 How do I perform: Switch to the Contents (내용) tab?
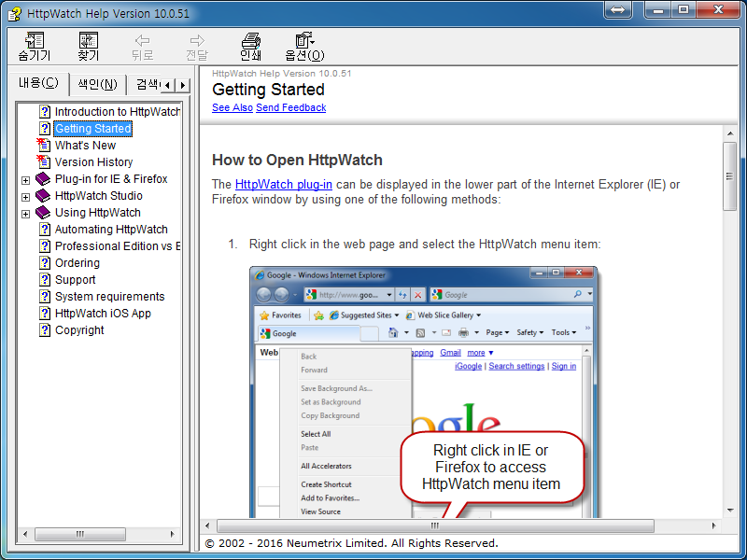click(38, 83)
